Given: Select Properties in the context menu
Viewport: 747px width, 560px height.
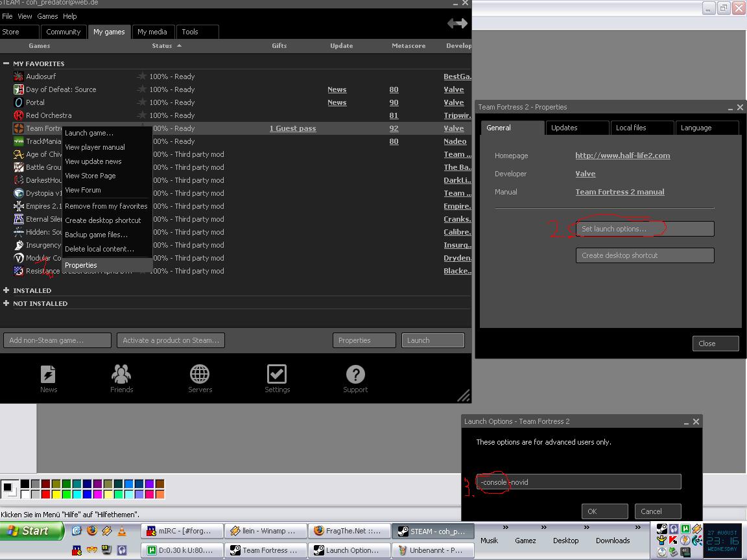Looking at the screenshot, I should coord(81,265).
